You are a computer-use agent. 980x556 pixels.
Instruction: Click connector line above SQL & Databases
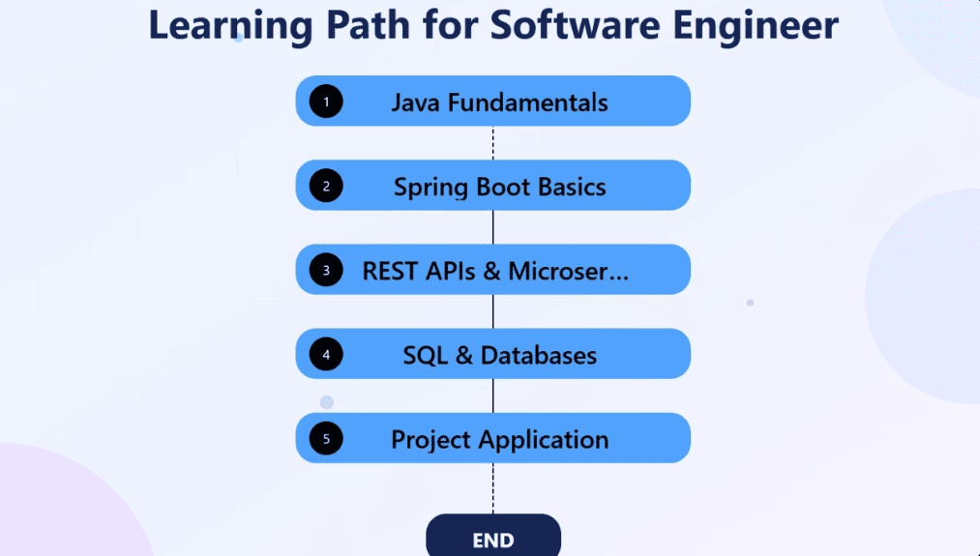click(x=493, y=311)
